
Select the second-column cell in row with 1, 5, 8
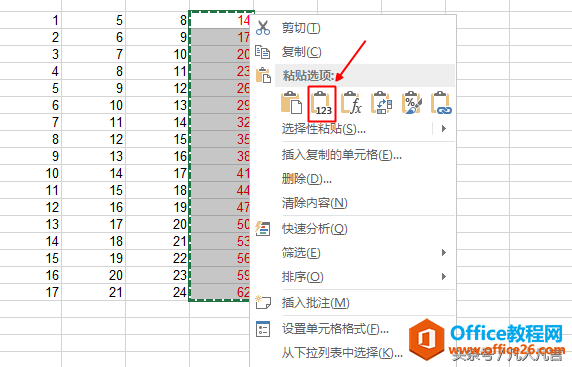click(93, 20)
